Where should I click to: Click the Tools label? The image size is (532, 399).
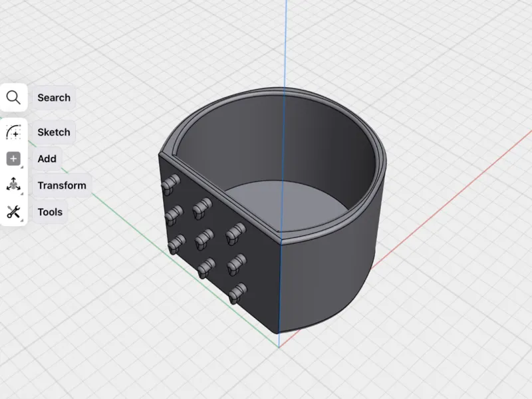pos(50,212)
